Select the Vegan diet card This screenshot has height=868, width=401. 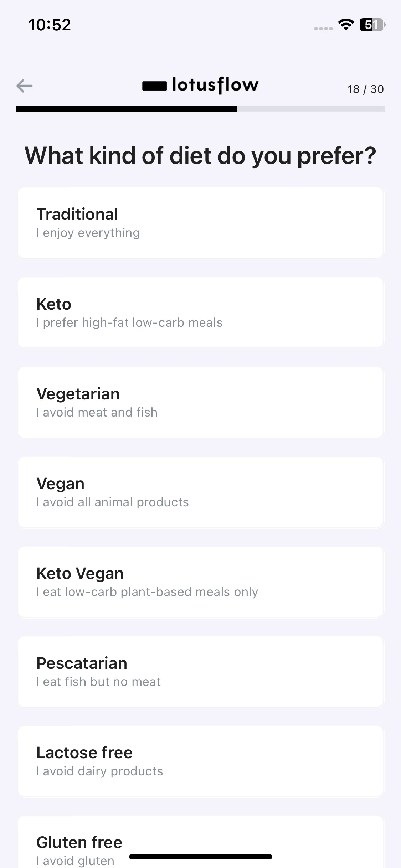click(x=200, y=492)
